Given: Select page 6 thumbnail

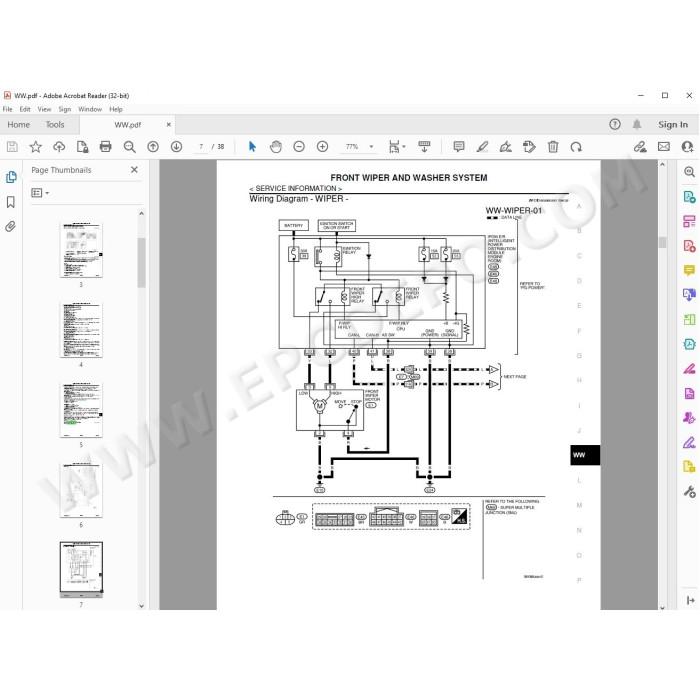Looking at the screenshot, I should click(81, 490).
